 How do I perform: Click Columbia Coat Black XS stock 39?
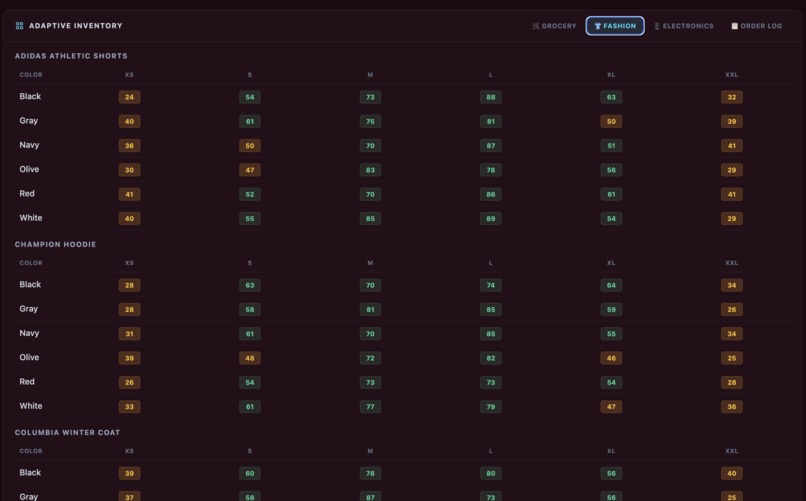click(x=129, y=473)
